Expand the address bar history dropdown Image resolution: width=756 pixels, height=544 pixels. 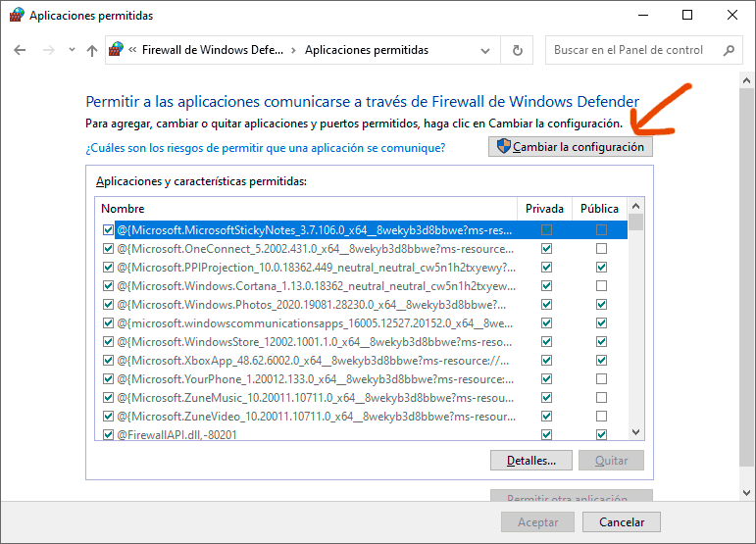(x=485, y=51)
